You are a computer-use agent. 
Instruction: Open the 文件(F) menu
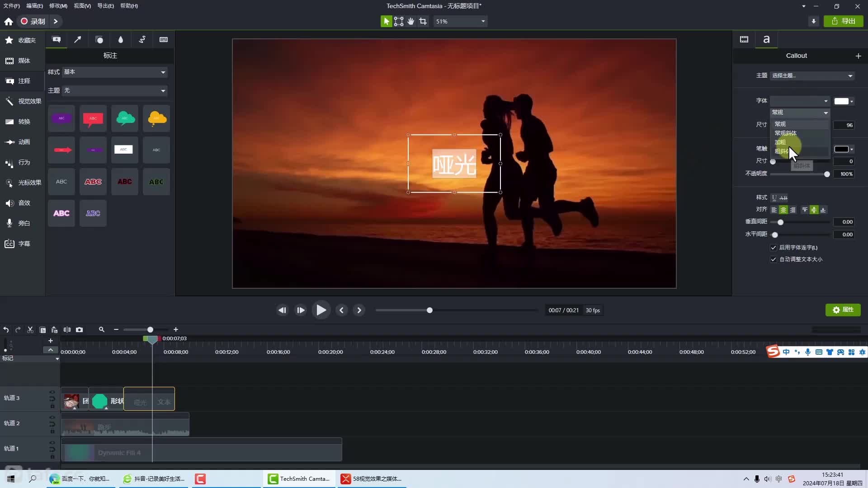[x=12, y=6]
